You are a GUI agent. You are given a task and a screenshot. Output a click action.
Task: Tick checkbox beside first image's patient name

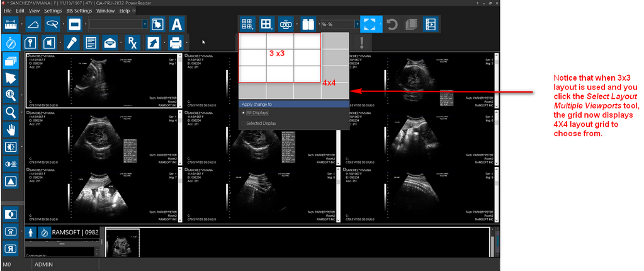point(28,56)
